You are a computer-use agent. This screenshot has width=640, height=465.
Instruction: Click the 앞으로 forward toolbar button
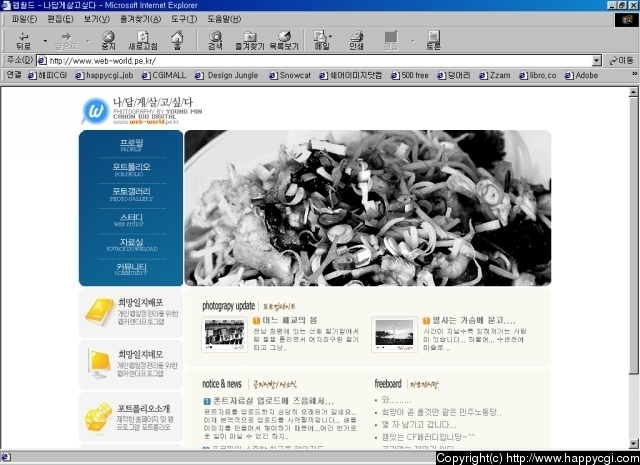pyautogui.click(x=66, y=40)
